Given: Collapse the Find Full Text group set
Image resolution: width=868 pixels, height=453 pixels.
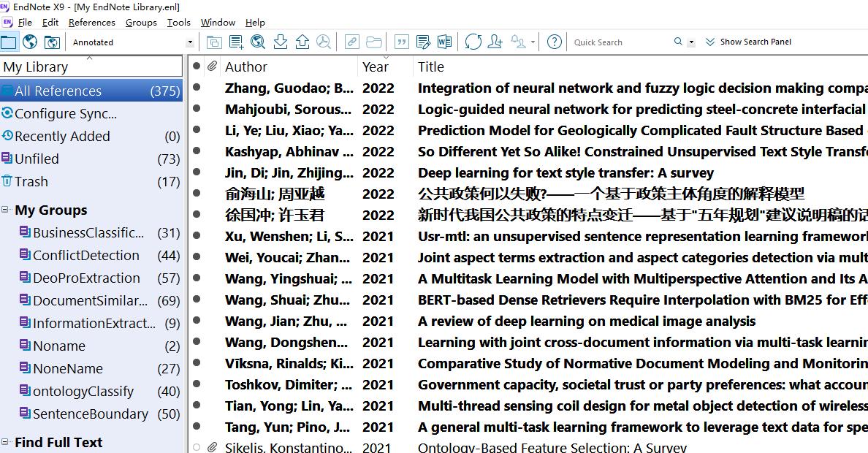Looking at the screenshot, I should click(x=5, y=442).
